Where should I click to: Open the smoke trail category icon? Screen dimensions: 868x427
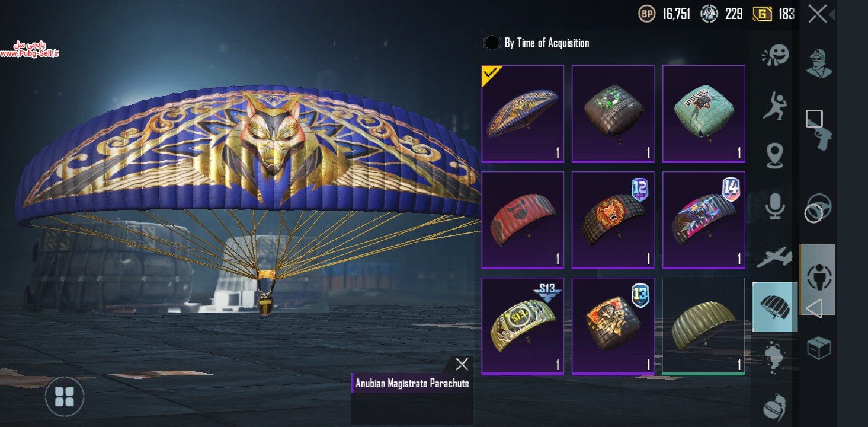point(774,357)
